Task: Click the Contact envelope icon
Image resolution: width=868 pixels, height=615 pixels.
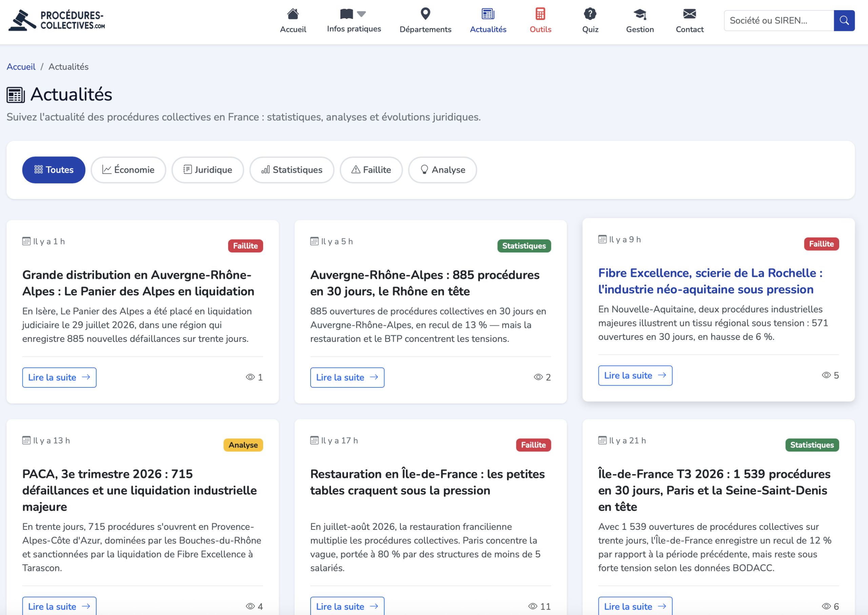Action: pos(689,14)
